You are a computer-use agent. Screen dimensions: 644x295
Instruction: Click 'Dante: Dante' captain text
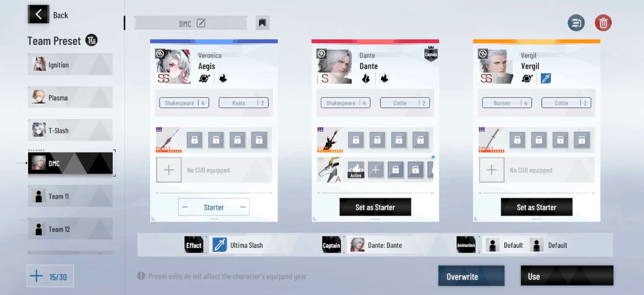pos(385,245)
